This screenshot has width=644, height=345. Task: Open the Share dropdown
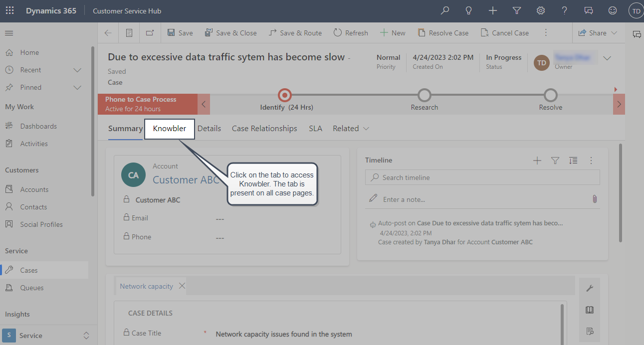pos(598,33)
